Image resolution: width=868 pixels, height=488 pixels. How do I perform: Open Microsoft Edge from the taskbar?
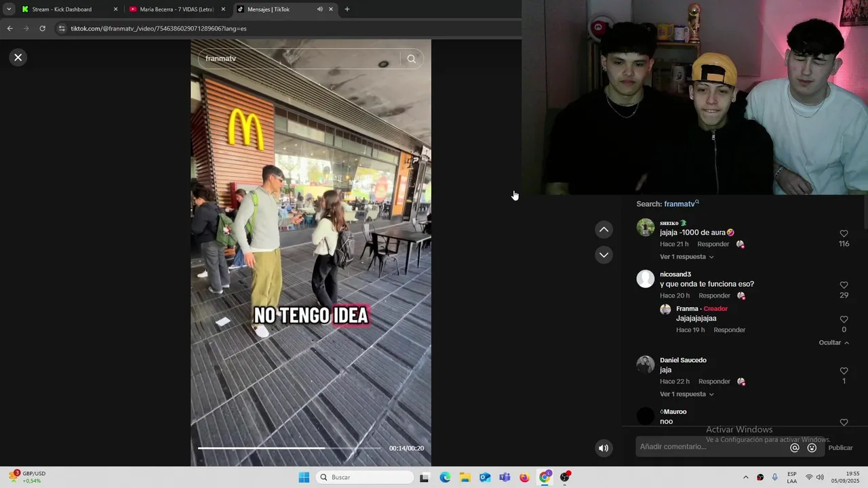tap(445, 477)
